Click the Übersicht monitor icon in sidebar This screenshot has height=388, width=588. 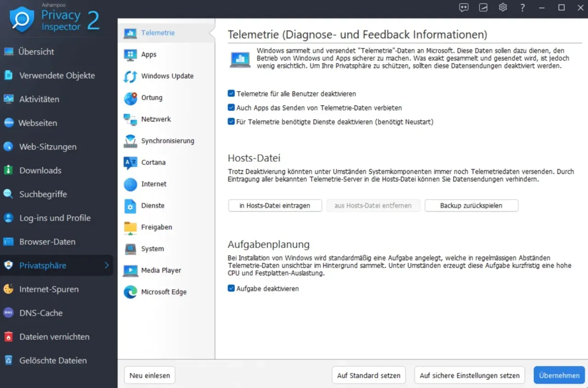(x=8, y=51)
